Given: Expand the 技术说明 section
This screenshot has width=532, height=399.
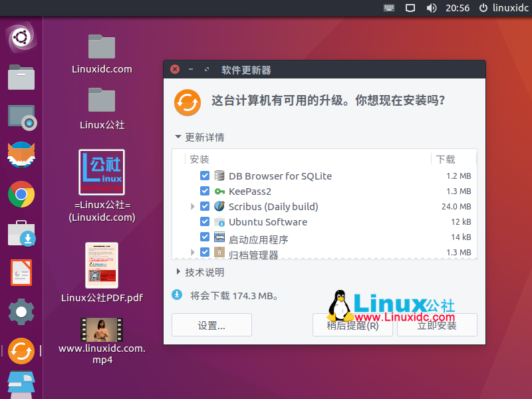Looking at the screenshot, I should 199,272.
